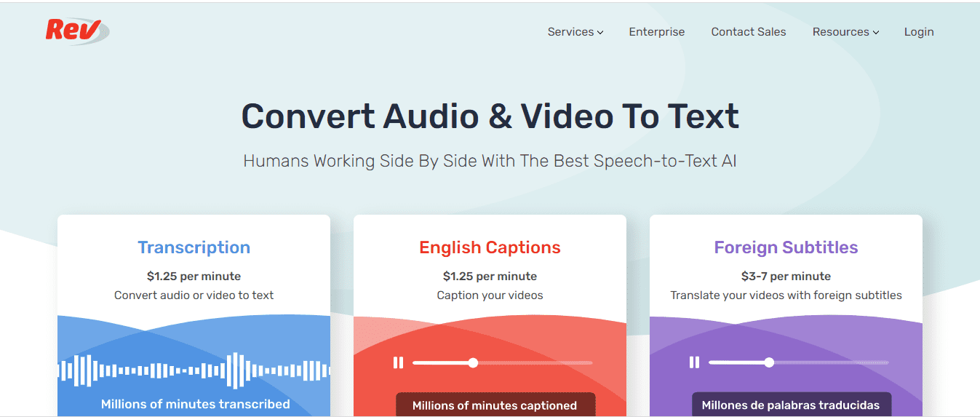Click the 'Millones de palabras traducidas' subtitle box
Image resolution: width=980 pixels, height=417 pixels.
click(x=791, y=405)
